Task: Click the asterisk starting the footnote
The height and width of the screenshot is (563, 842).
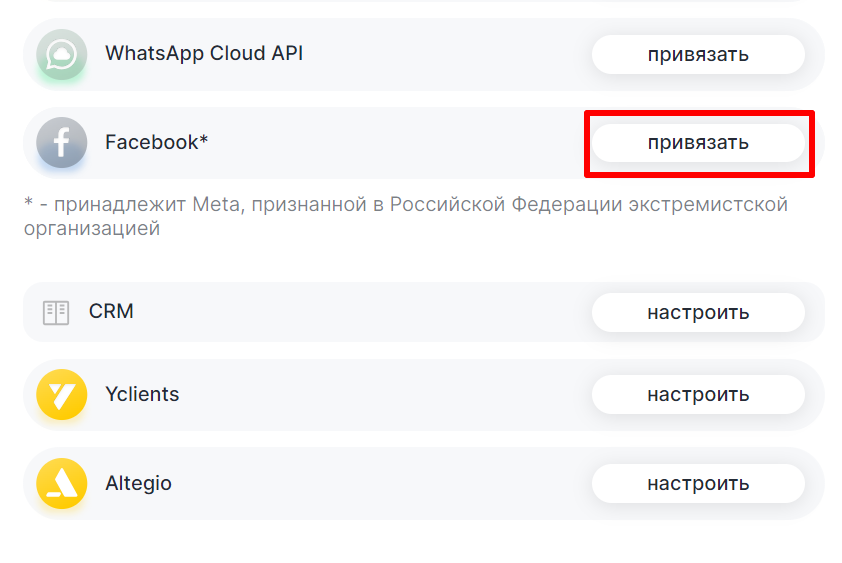Action: tap(28, 204)
